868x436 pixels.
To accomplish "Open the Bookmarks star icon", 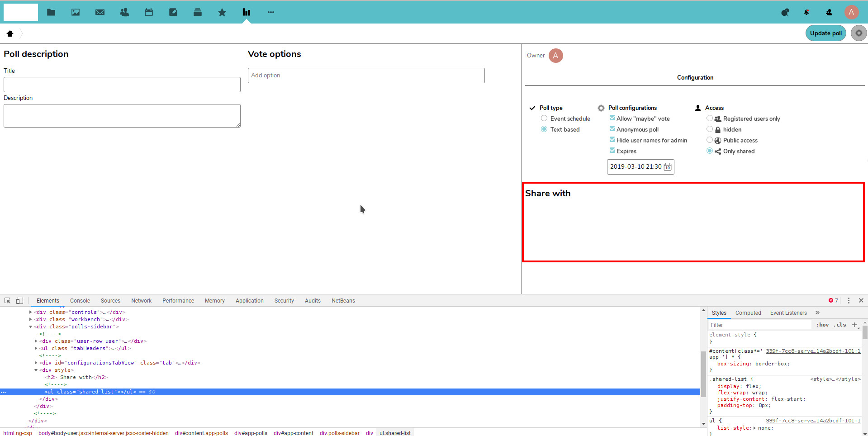I will click(x=222, y=12).
